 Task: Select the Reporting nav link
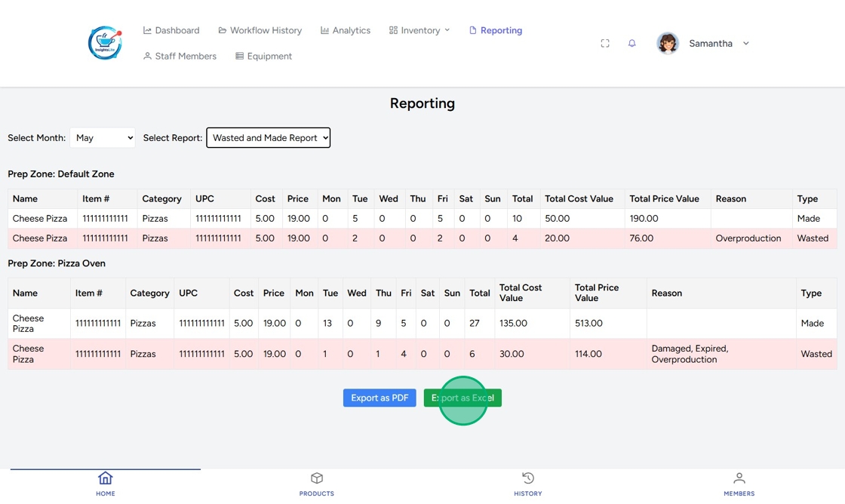click(x=496, y=31)
